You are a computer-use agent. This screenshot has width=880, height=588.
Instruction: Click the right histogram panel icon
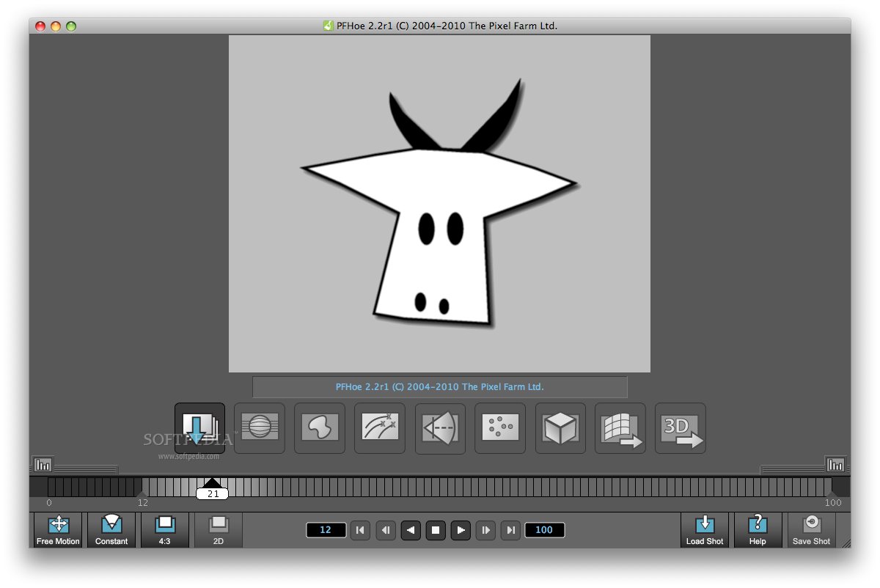click(x=836, y=464)
